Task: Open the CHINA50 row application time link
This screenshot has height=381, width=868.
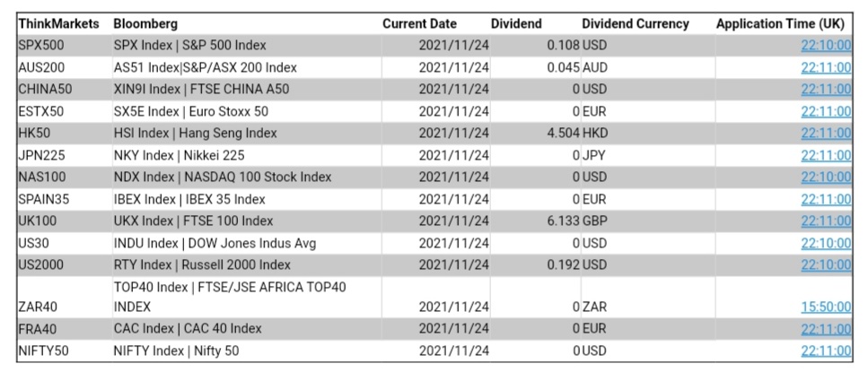Action: click(x=826, y=90)
